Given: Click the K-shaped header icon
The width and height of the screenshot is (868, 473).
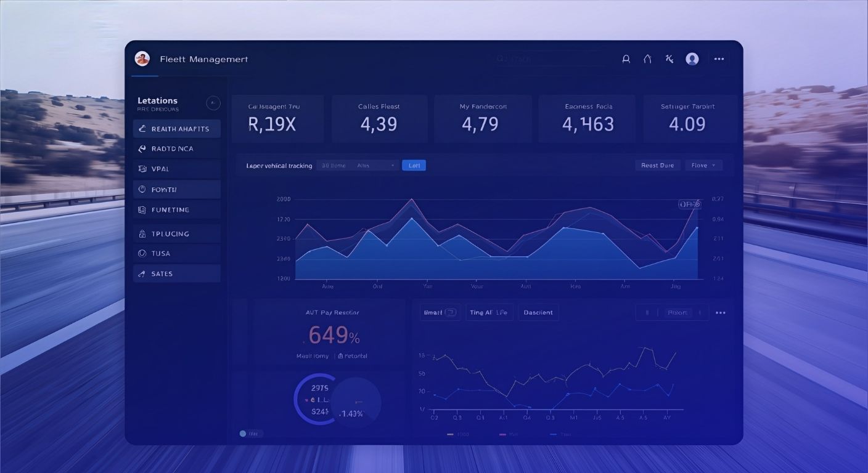Looking at the screenshot, I should pyautogui.click(x=669, y=59).
